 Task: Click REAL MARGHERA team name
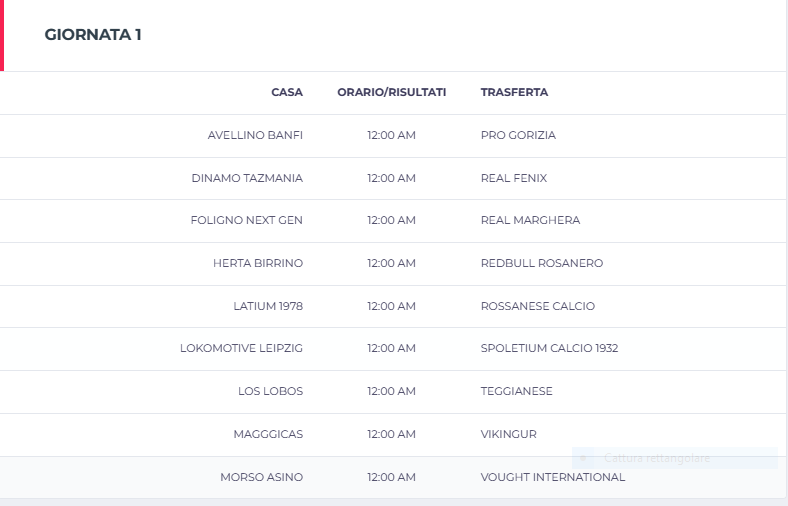click(x=530, y=221)
